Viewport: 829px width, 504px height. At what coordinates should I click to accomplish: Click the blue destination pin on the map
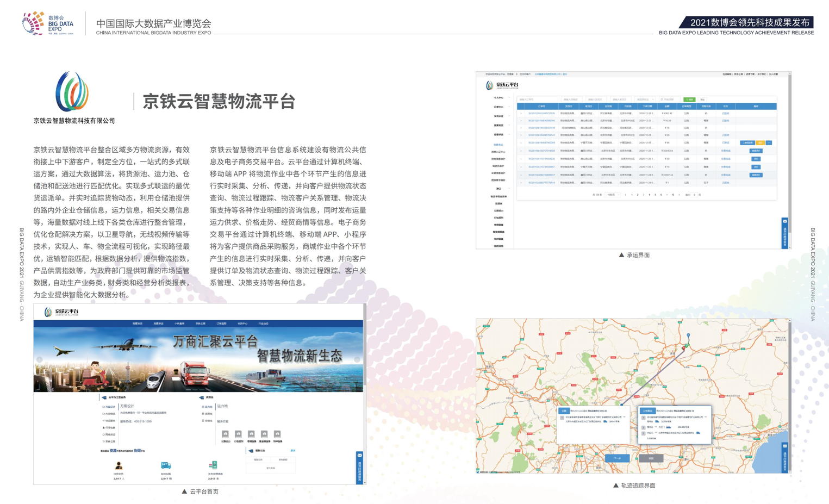point(688,336)
